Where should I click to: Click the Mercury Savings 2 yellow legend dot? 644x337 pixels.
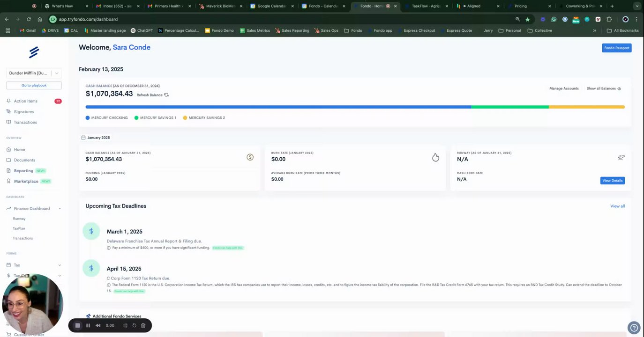[185, 118]
